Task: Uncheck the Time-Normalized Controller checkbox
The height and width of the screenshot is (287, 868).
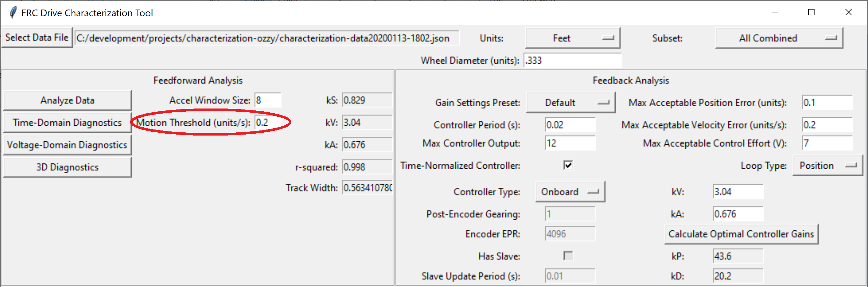Action: [x=568, y=165]
